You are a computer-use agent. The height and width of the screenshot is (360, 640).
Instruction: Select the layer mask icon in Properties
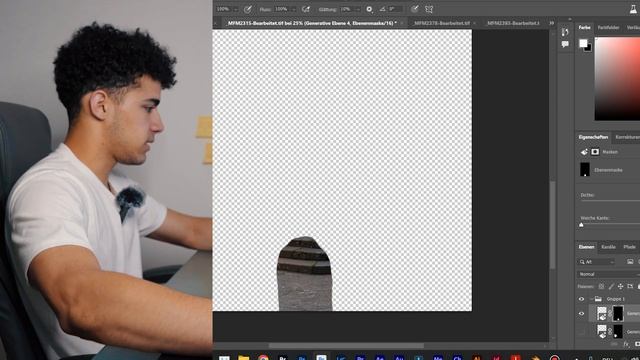[595, 152]
